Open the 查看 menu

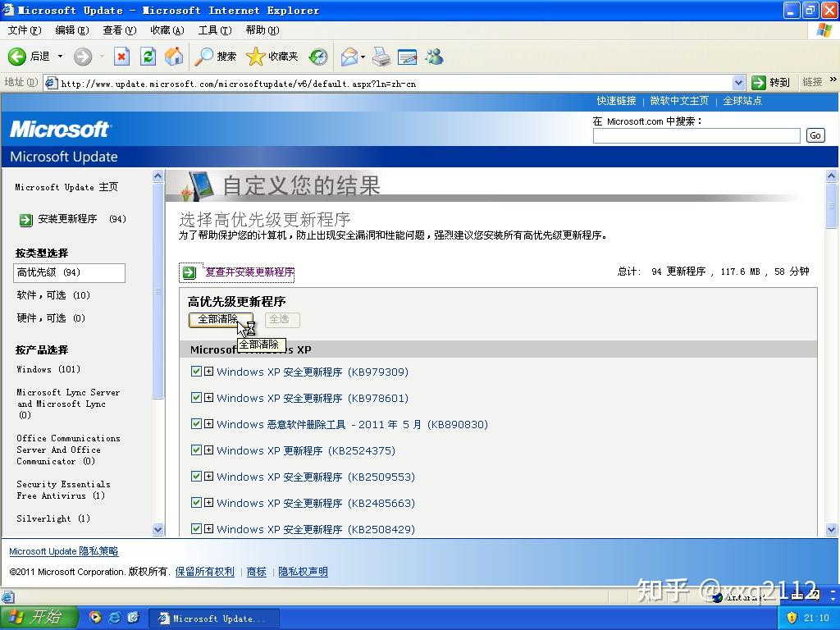(119, 30)
